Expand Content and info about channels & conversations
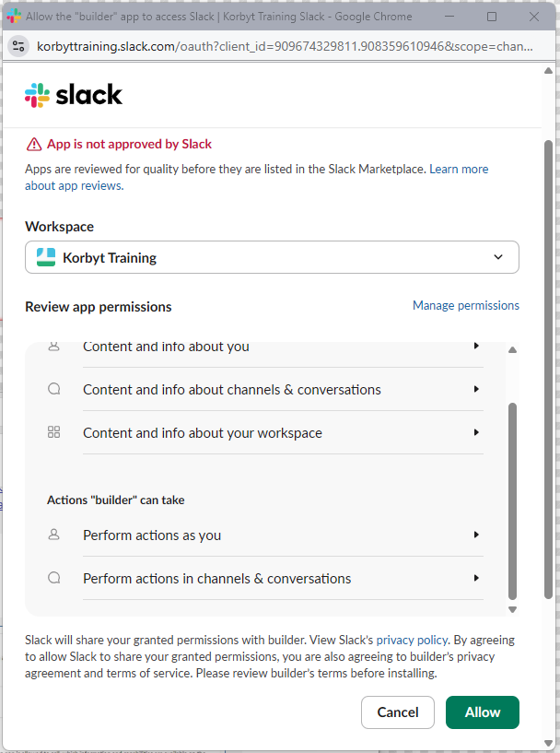560x753 pixels. 283,390
